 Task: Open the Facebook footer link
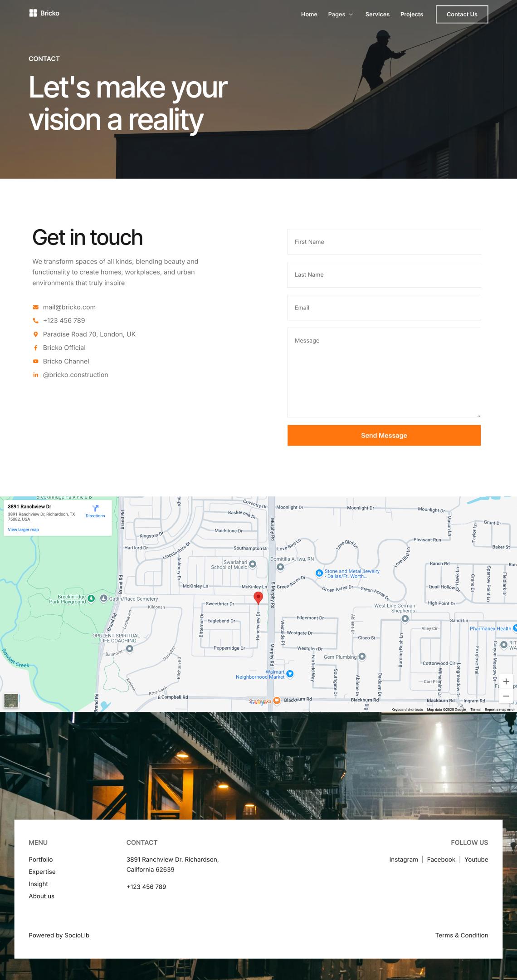coord(441,860)
